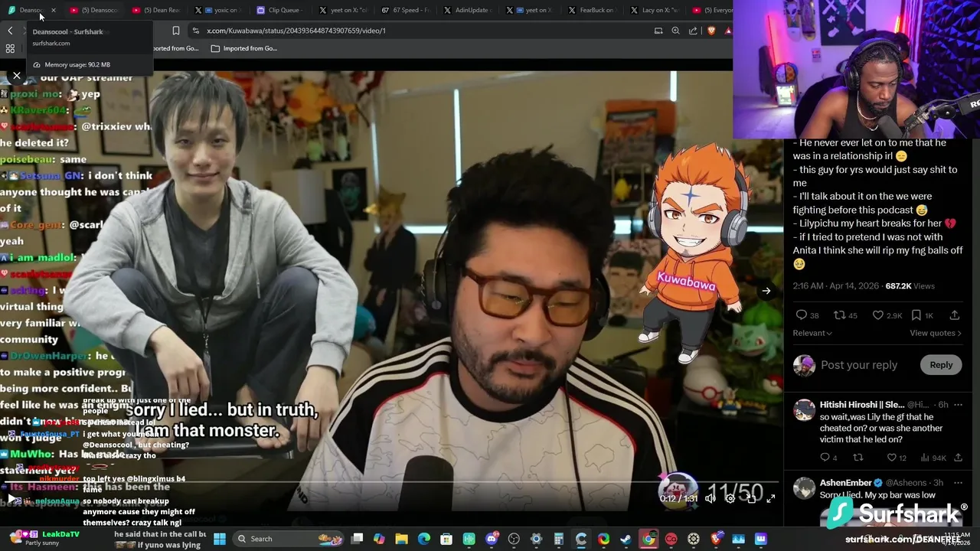This screenshot has width=980, height=551.
Task: Open Hitishi Hiroshi's profile name link
Action: [862, 404]
